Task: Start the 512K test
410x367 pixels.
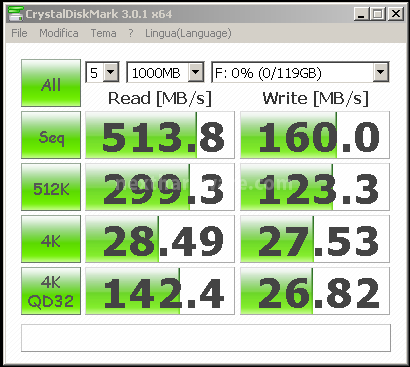Action: (x=51, y=187)
